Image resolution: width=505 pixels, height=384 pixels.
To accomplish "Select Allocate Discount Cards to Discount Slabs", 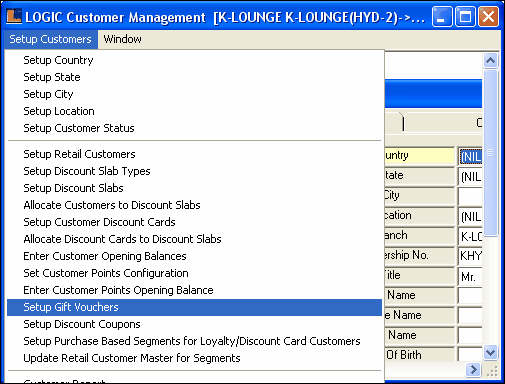I will [x=194, y=239].
